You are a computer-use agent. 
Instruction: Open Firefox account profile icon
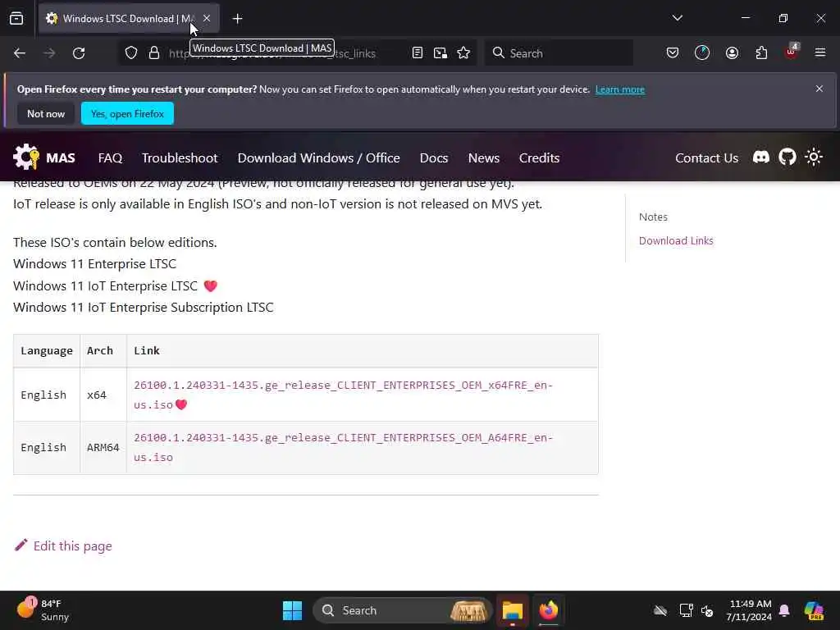tap(732, 52)
